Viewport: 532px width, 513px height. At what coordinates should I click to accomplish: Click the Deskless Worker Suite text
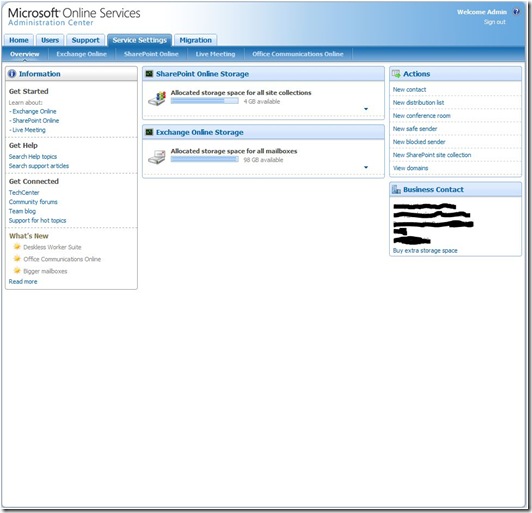point(52,247)
